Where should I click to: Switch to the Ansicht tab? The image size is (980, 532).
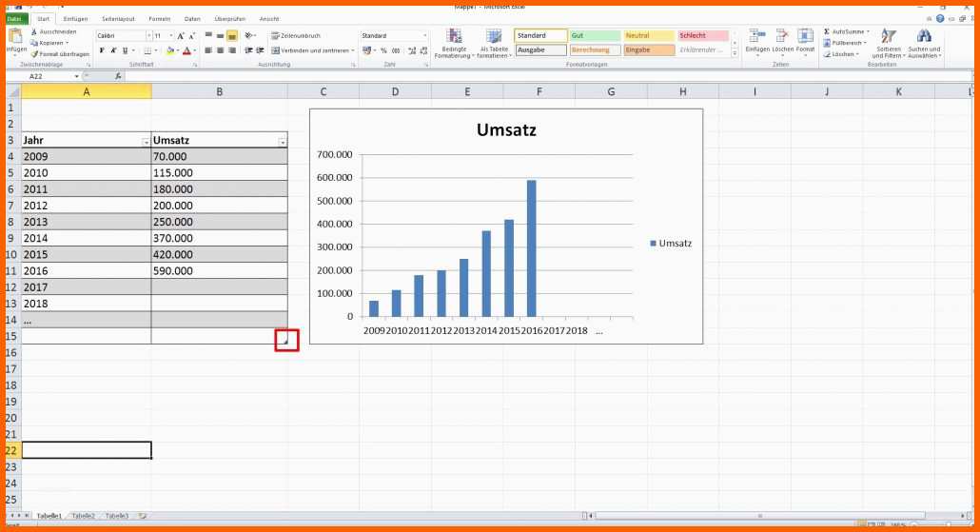pos(269,19)
